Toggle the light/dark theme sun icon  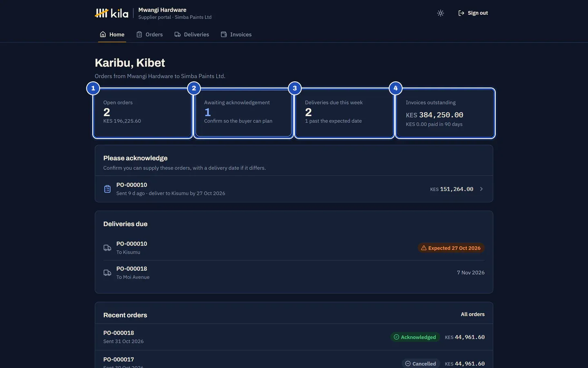(440, 13)
